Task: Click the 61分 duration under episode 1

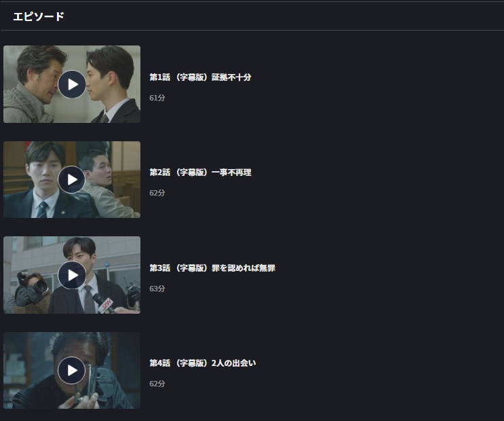Action: [x=157, y=98]
